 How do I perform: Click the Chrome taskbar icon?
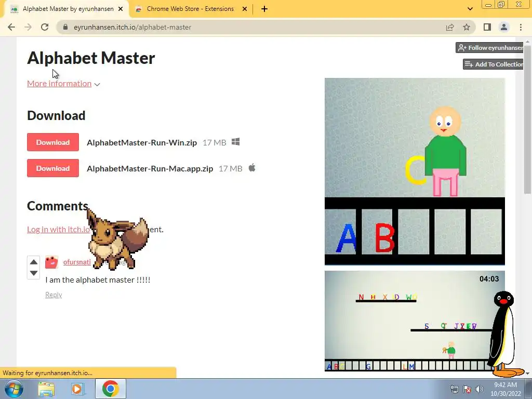point(110,389)
